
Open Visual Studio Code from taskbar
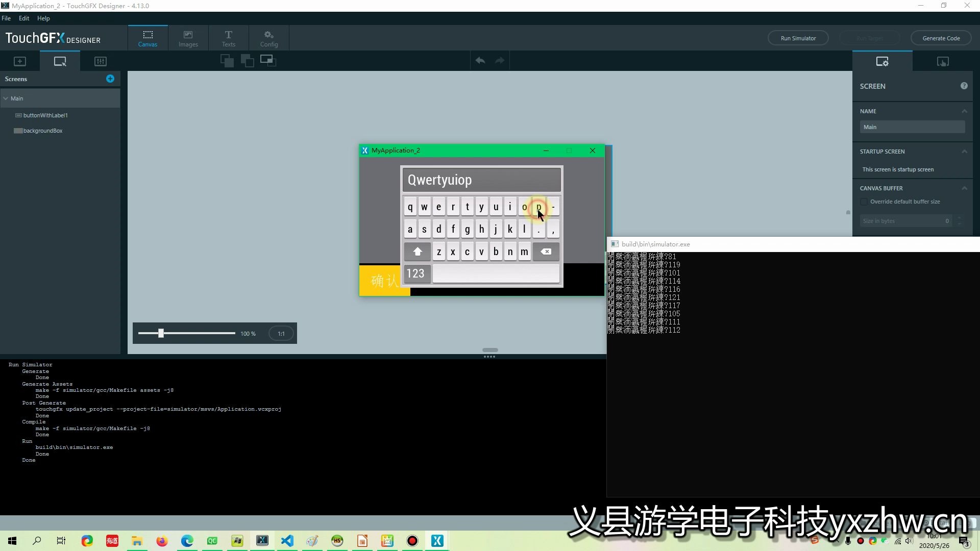click(x=287, y=541)
